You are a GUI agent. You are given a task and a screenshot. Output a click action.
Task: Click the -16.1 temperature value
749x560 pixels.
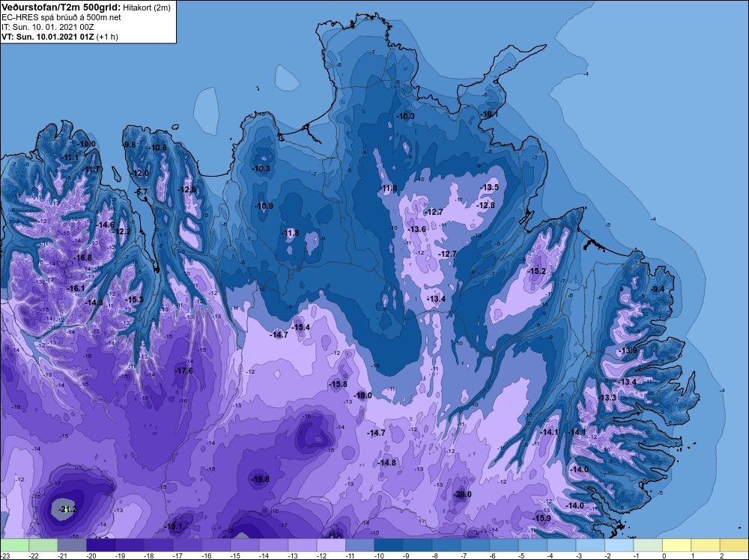coord(76,288)
